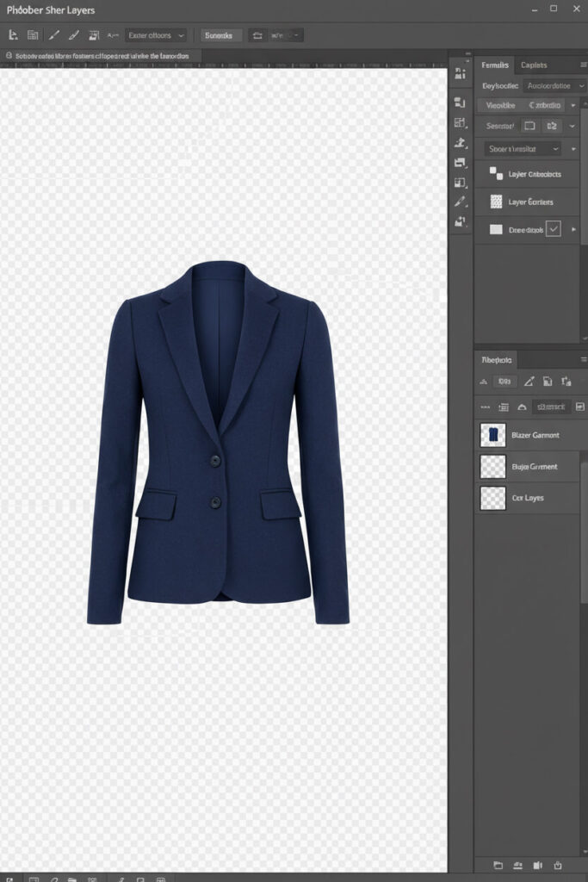588x882 pixels.
Task: Click the dome icon in layers filter row
Action: pos(523,407)
